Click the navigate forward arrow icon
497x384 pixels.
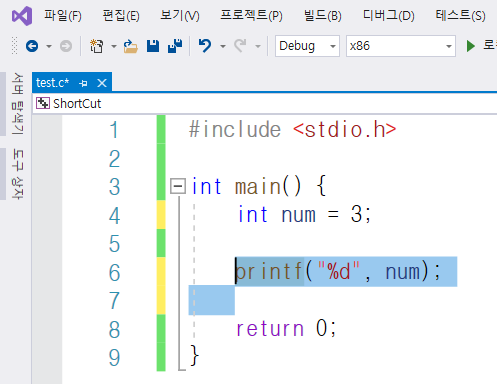point(66,46)
